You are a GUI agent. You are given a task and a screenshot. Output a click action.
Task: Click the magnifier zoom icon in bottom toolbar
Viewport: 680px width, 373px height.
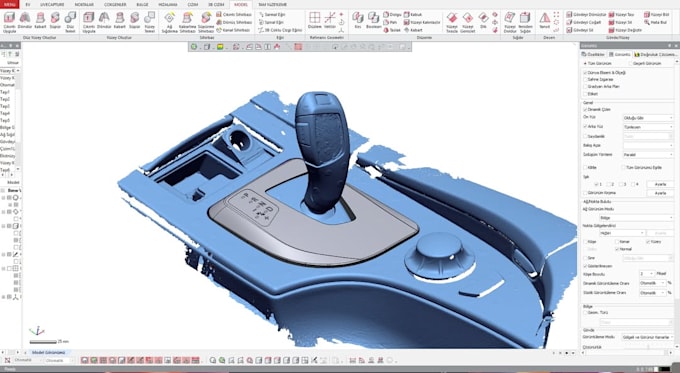pyautogui.click(x=212, y=360)
